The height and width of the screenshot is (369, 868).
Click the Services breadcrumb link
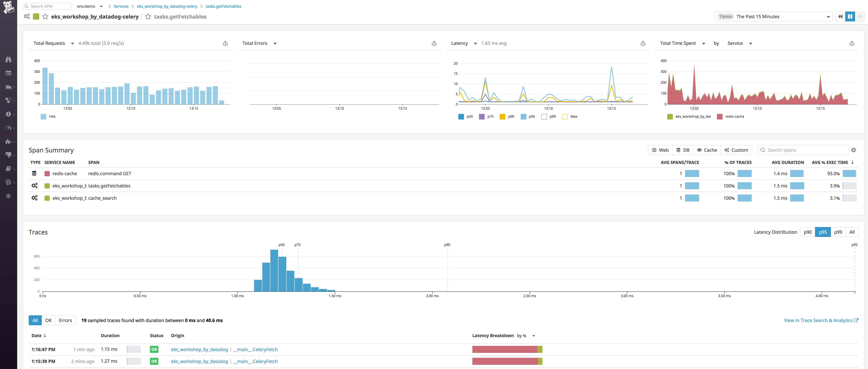click(x=121, y=6)
